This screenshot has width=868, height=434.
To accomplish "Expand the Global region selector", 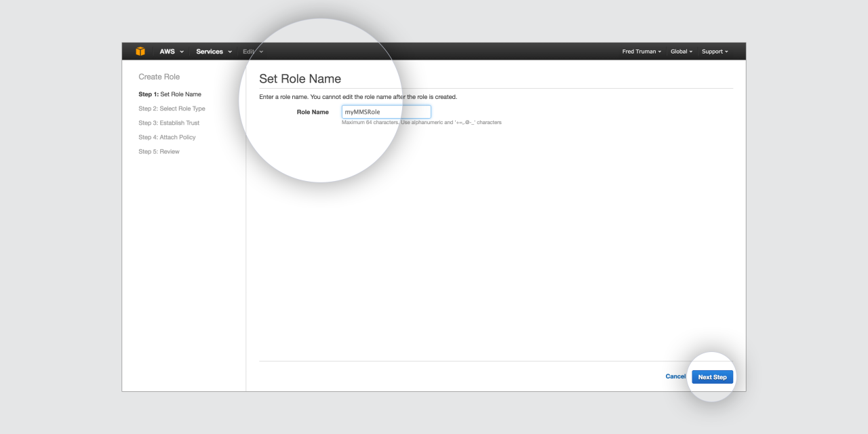I will tap(681, 52).
